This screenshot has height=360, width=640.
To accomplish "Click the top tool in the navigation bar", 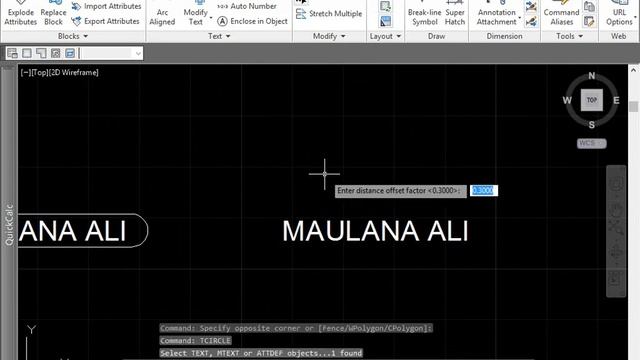I will pyautogui.click(x=616, y=184).
